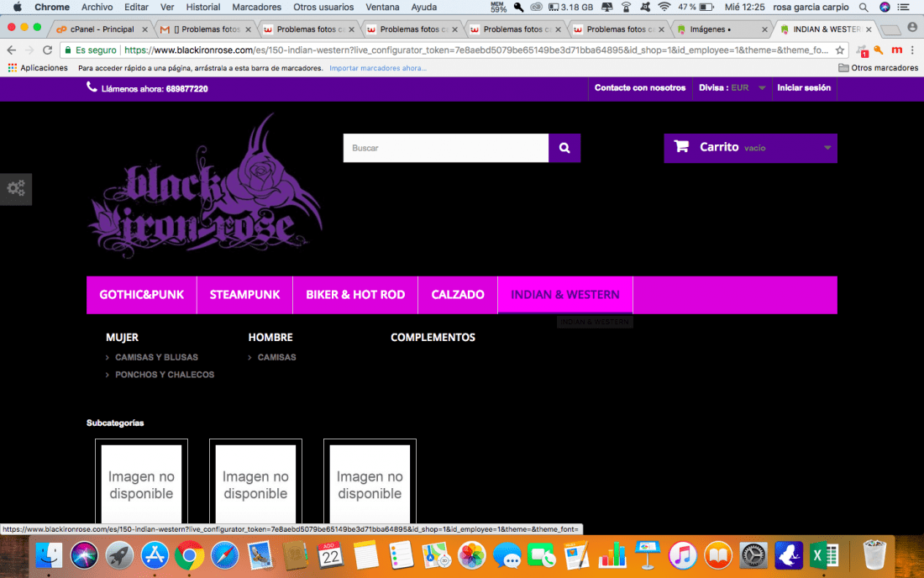Open System Preferences in the dock
Viewport: 924px width, 578px height.
click(x=753, y=555)
